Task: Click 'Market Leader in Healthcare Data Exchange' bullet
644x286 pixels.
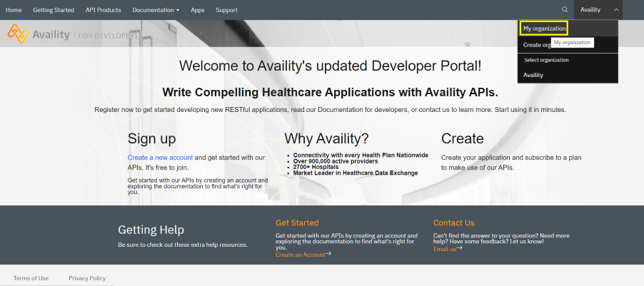Action: 356,173
